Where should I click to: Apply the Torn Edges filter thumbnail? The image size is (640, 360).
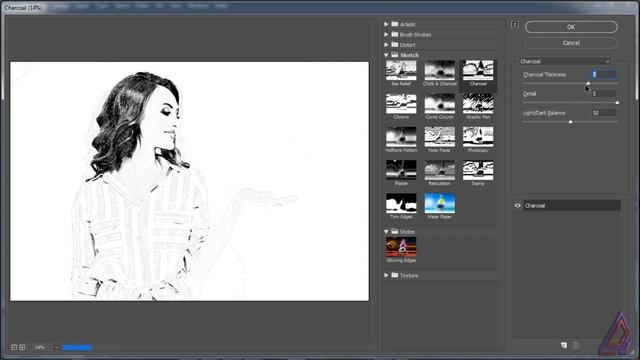pos(401,203)
